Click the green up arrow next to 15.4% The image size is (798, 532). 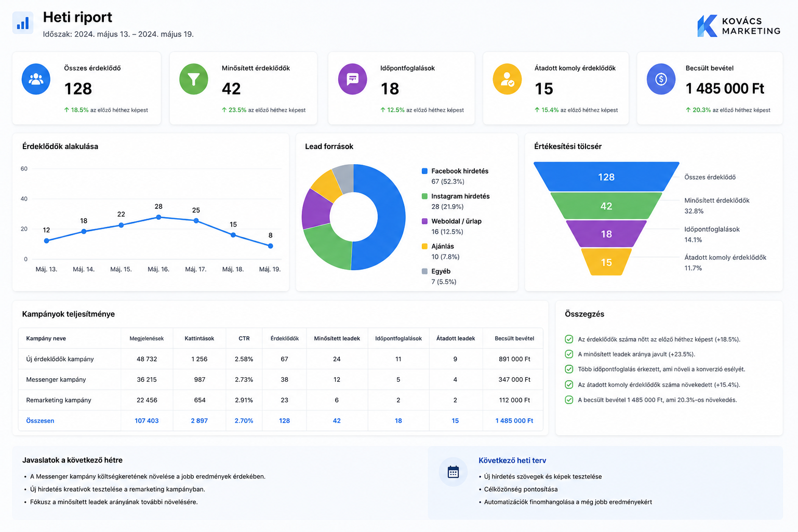pos(537,110)
